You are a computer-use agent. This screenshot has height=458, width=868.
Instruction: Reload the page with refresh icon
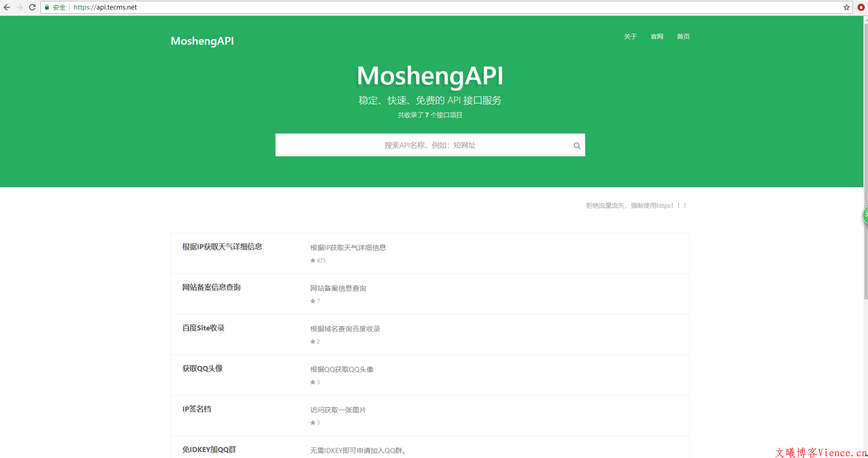(x=32, y=7)
